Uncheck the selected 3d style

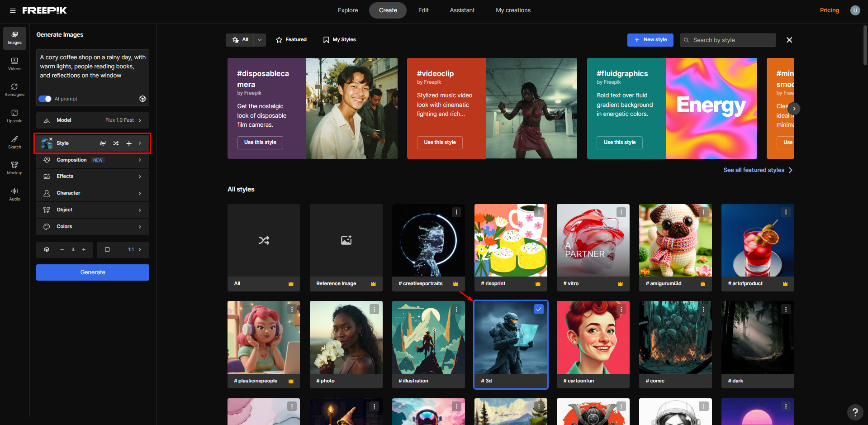(x=539, y=309)
